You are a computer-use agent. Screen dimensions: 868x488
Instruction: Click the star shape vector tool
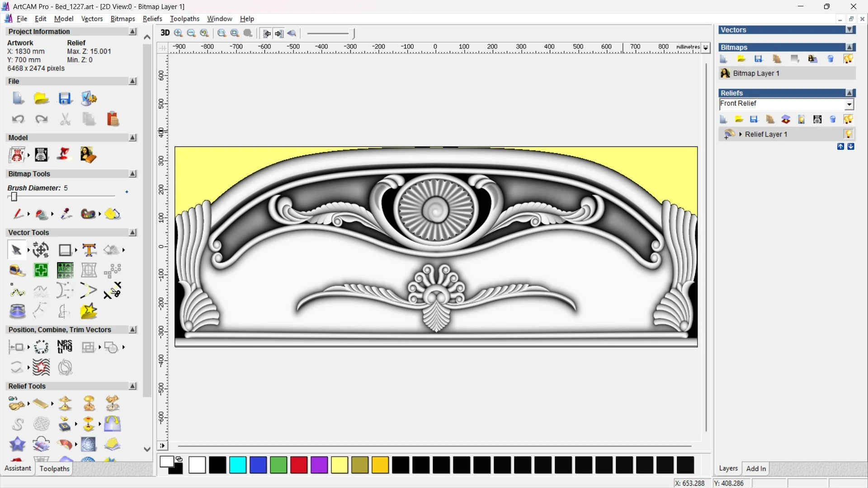pyautogui.click(x=89, y=311)
